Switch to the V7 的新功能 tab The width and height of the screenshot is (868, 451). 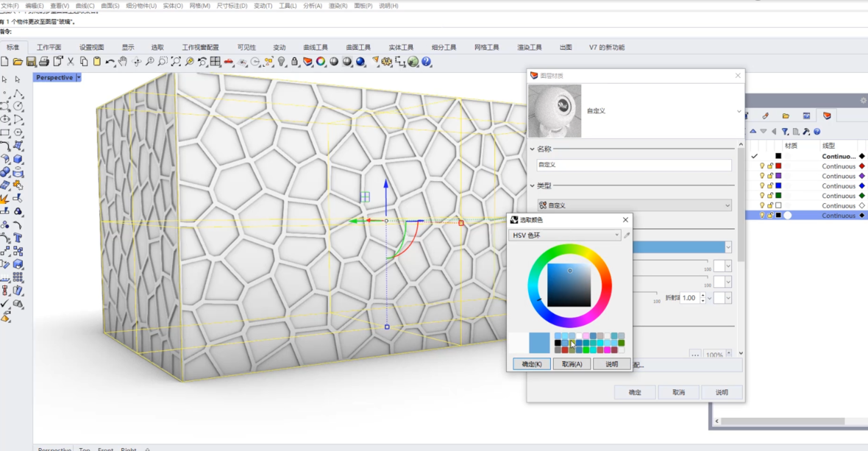pos(607,48)
